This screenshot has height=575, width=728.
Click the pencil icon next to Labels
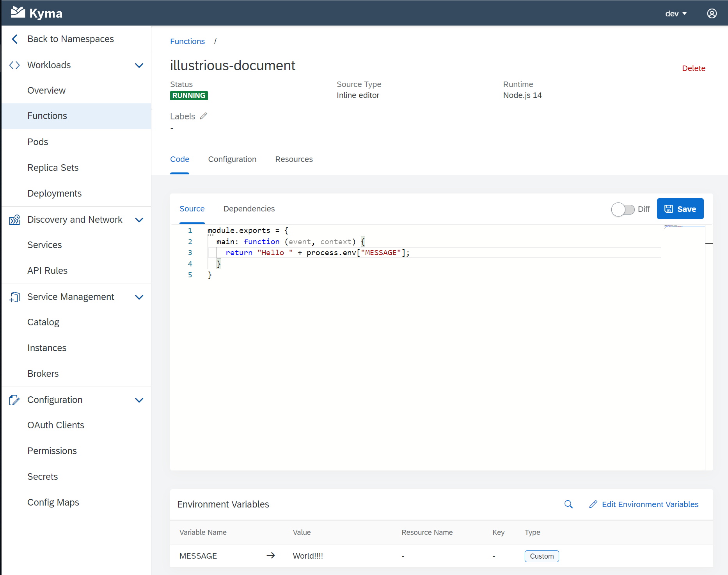(203, 116)
